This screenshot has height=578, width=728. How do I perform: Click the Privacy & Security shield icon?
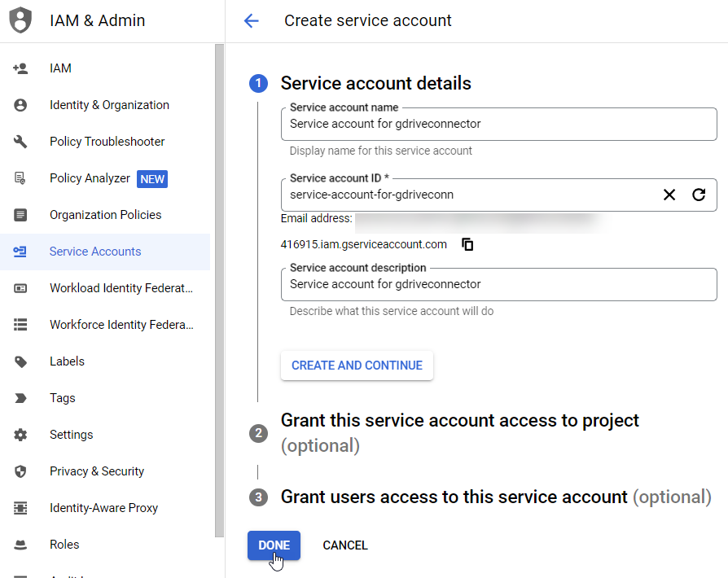pyautogui.click(x=20, y=471)
